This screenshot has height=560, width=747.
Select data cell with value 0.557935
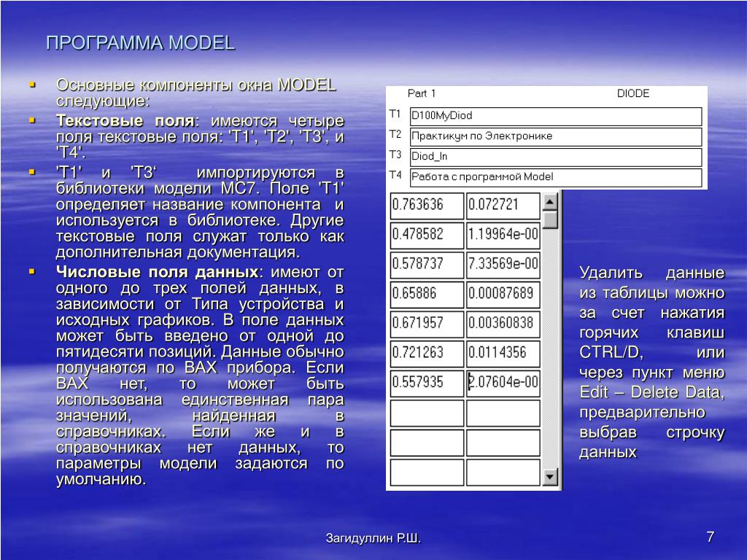coord(427,382)
